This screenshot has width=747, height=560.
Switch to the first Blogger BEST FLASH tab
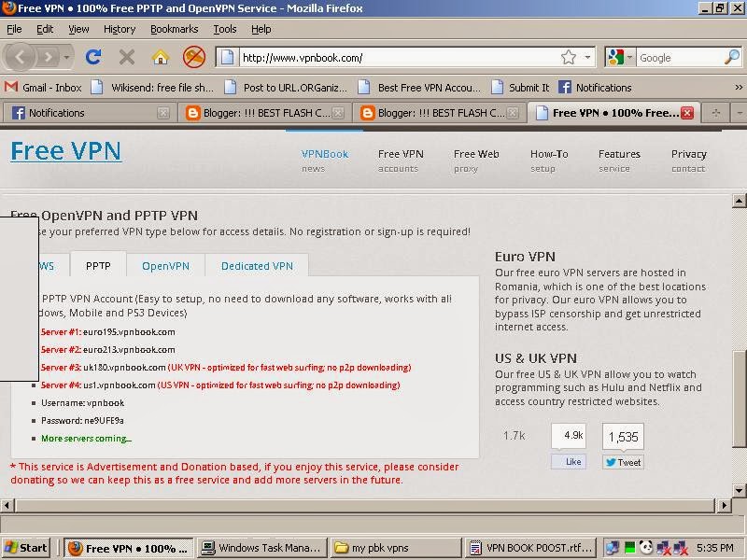point(264,113)
